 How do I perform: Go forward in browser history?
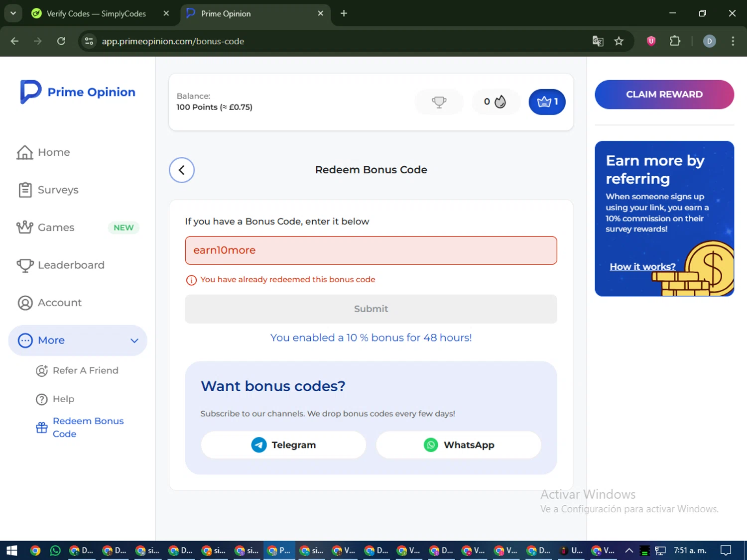[38, 41]
